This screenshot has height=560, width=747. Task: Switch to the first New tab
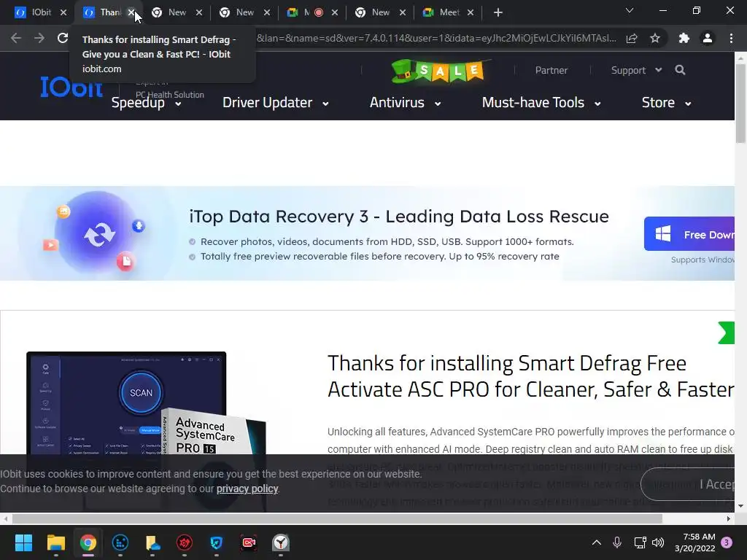[x=169, y=12]
